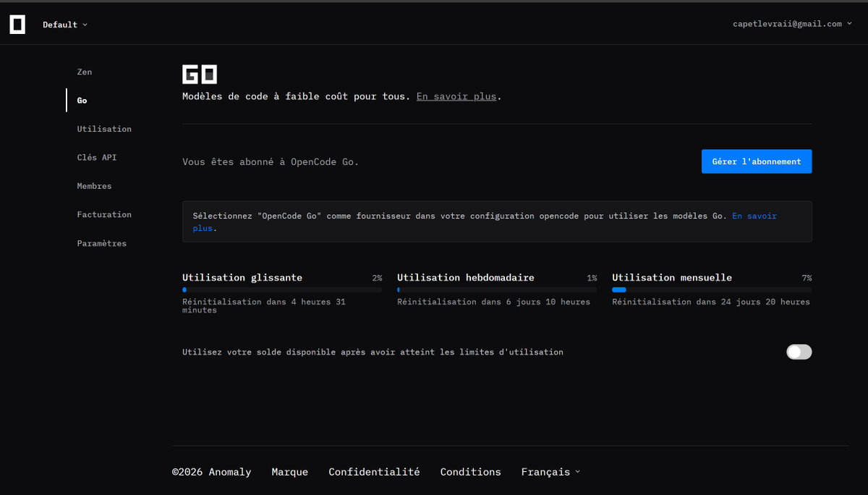Open the Conditions footer link
Viewport: 868px width, 495px height.
click(x=471, y=472)
